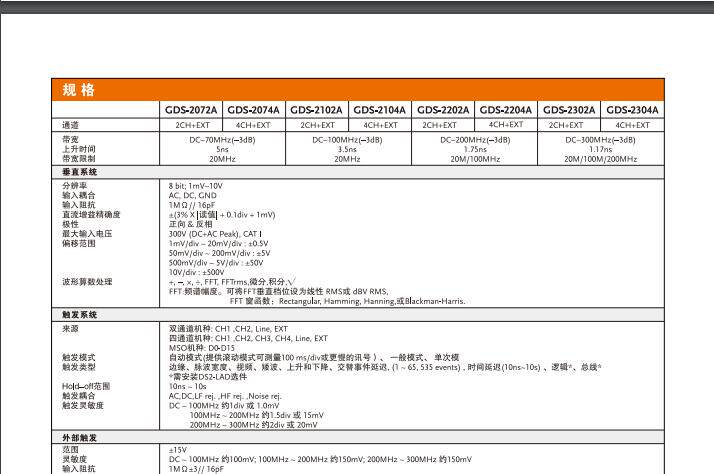
Task: Click the DC~70MHz(-3dB) bandwidth value
Action: [222, 140]
